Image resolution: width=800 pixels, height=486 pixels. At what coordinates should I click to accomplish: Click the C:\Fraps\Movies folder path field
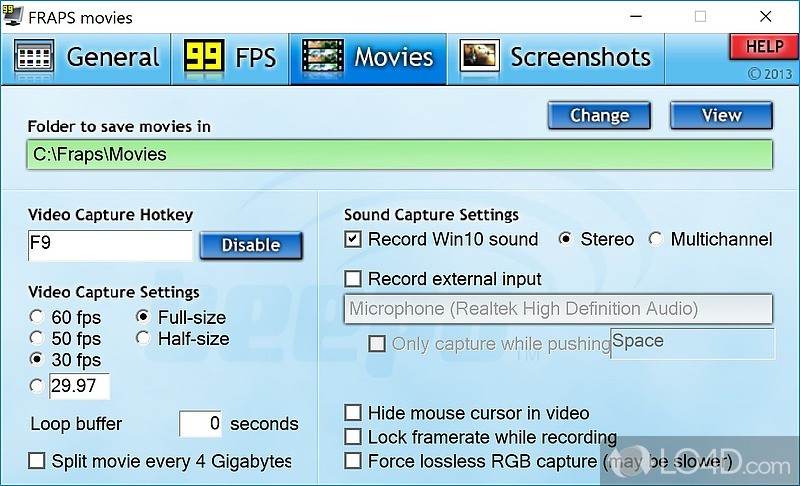point(400,155)
